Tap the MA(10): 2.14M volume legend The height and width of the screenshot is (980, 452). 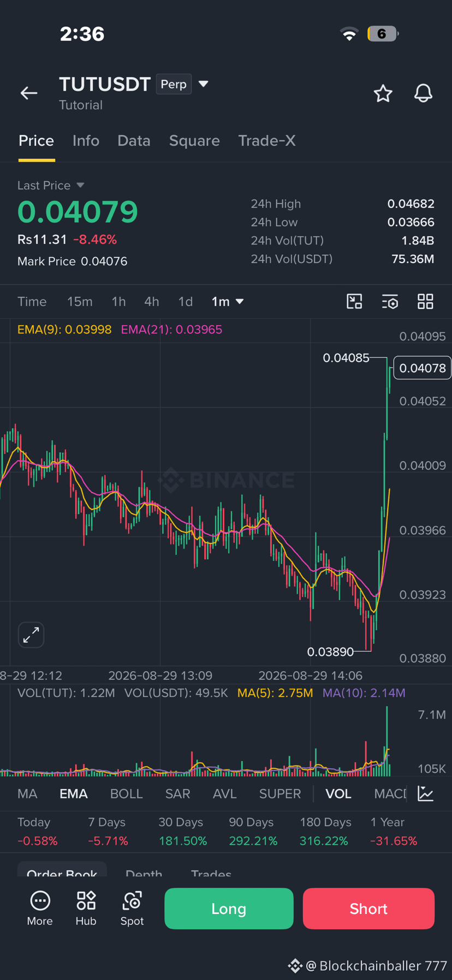[x=364, y=693]
